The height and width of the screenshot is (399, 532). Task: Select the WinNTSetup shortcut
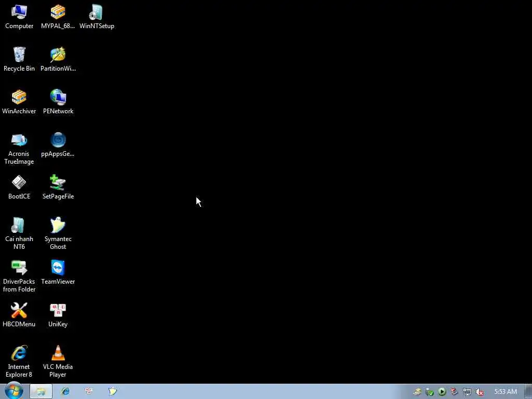[97, 17]
